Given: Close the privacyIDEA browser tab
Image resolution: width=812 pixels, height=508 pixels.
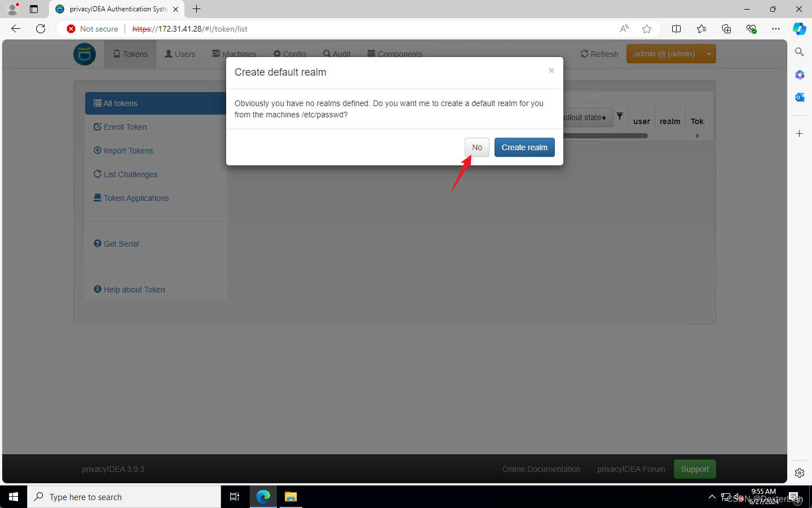Looking at the screenshot, I should [176, 9].
